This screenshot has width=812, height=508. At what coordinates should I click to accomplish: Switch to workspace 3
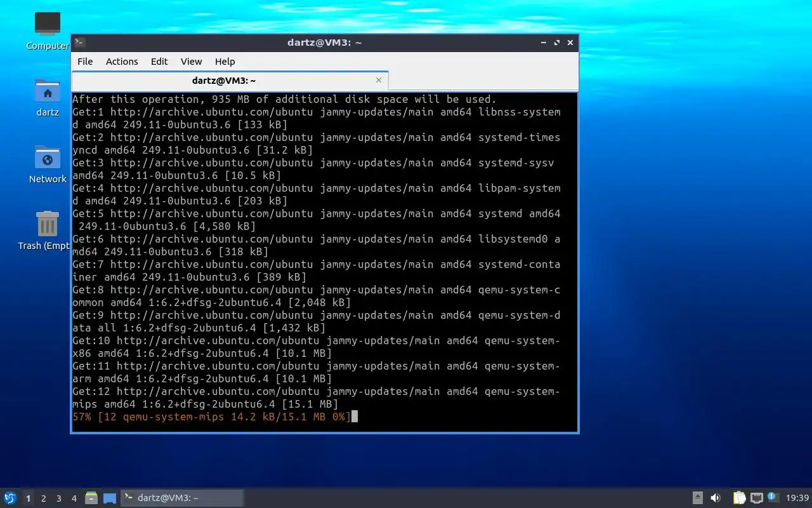58,498
